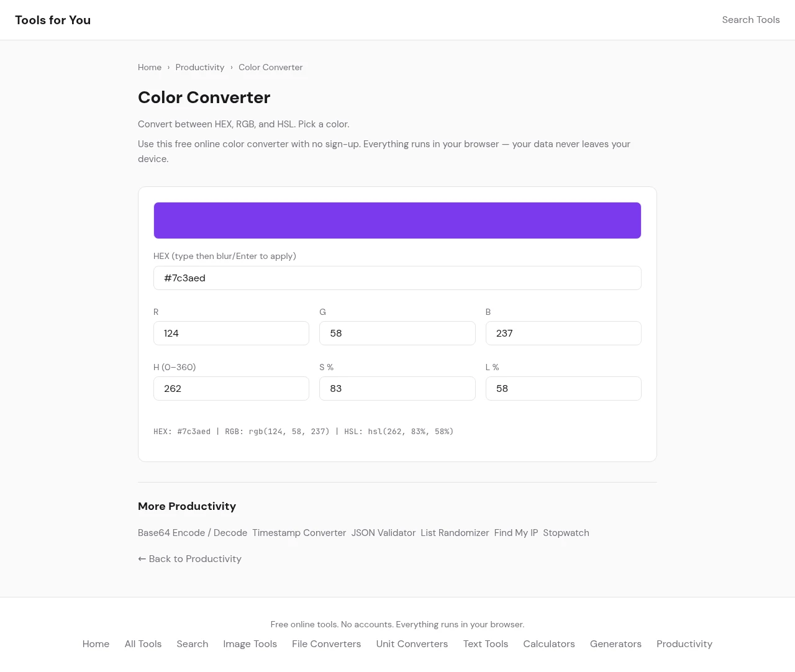Click the purple color preview swatch
The height and width of the screenshot is (672, 795).
coord(397,220)
